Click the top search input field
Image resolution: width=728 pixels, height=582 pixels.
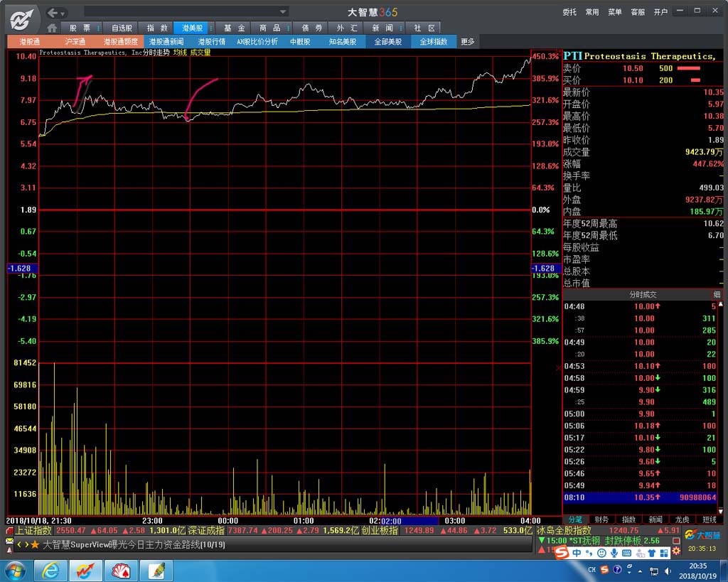(181, 11)
